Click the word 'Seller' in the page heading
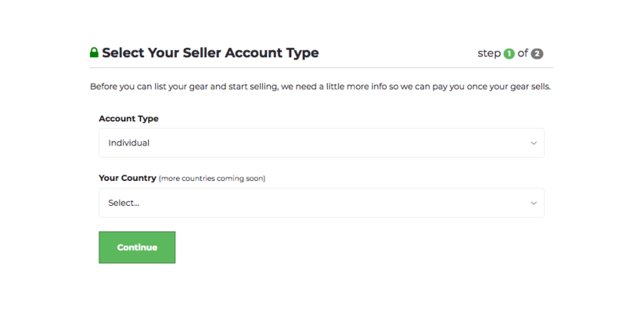 coord(202,52)
